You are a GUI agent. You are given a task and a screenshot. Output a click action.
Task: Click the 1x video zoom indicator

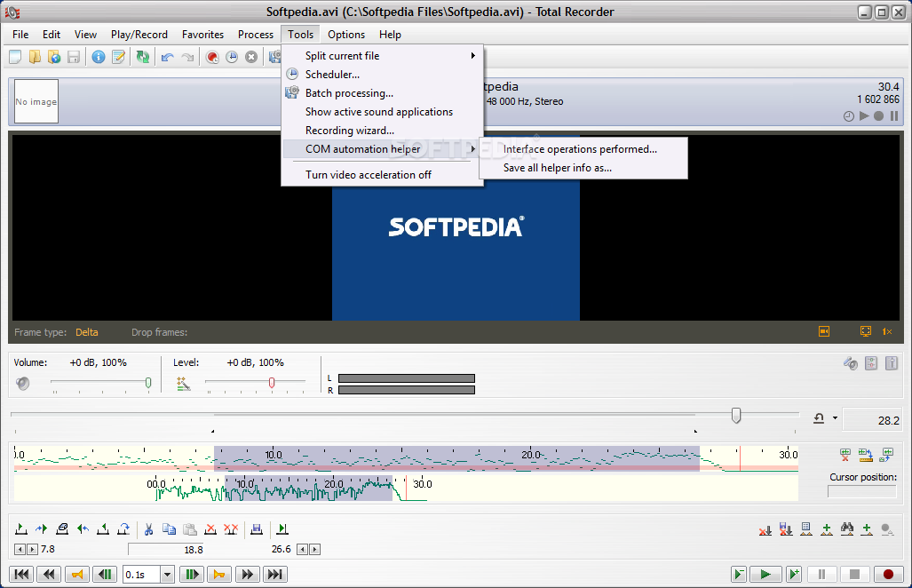pos(887,331)
